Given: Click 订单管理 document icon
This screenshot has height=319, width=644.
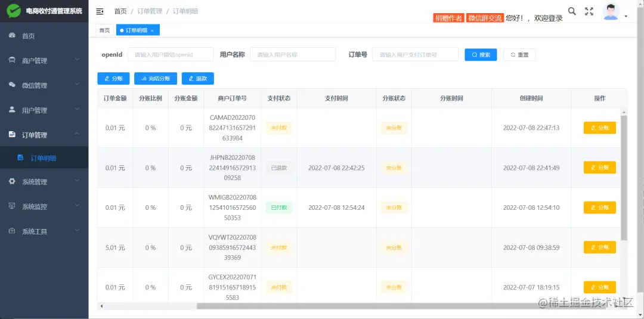Looking at the screenshot, I should click(12, 134).
